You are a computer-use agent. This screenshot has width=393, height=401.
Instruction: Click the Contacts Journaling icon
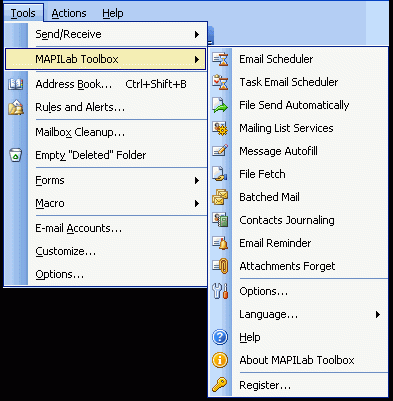click(x=220, y=220)
